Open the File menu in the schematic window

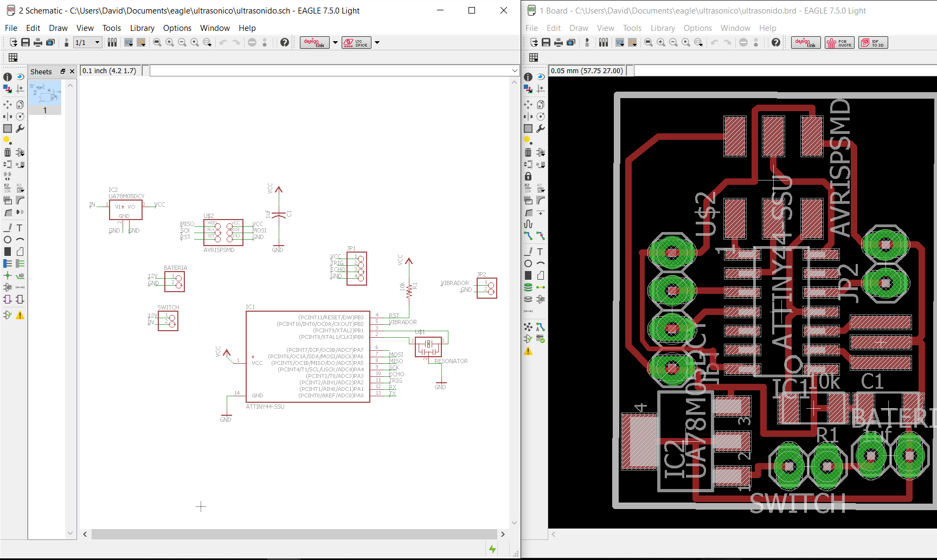tap(11, 28)
